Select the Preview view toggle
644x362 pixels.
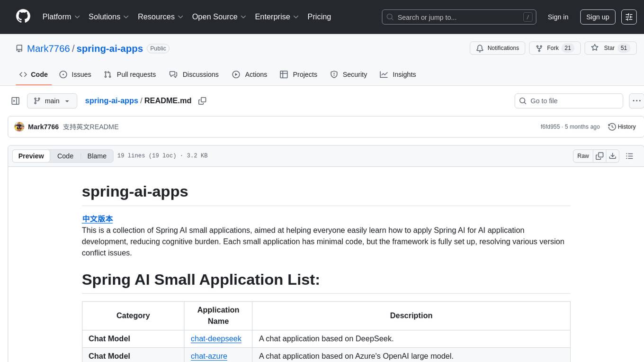31,156
